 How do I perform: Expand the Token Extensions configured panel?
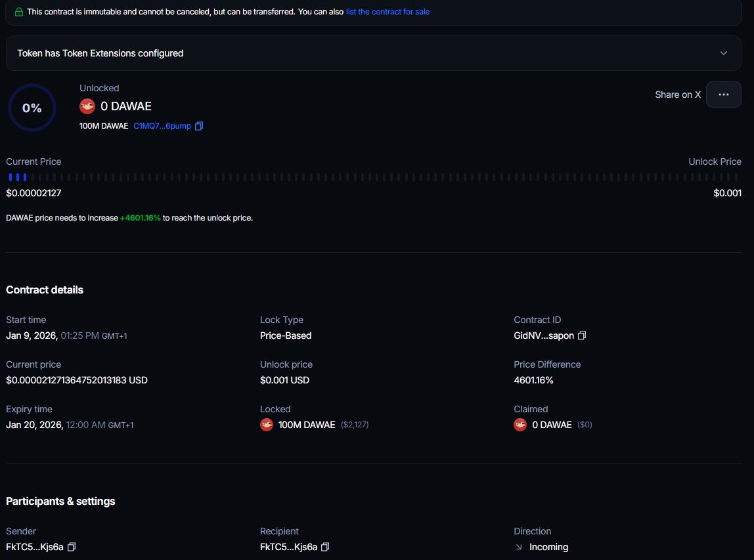tap(374, 53)
